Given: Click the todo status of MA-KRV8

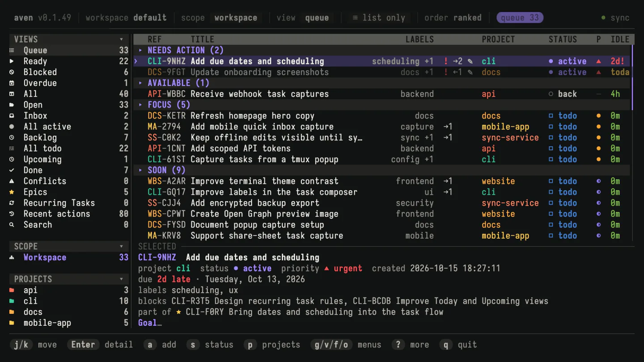Looking at the screenshot, I should pyautogui.click(x=563, y=236).
